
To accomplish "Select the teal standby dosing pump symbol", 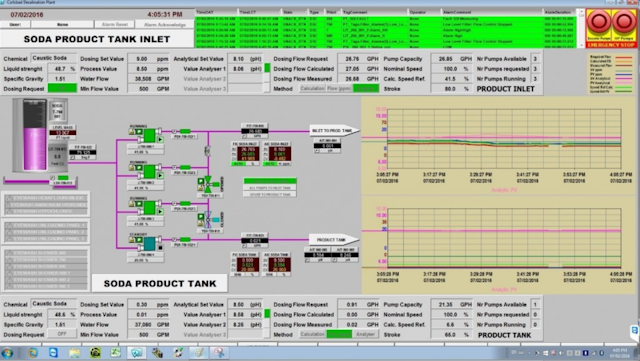I will click(x=149, y=244).
